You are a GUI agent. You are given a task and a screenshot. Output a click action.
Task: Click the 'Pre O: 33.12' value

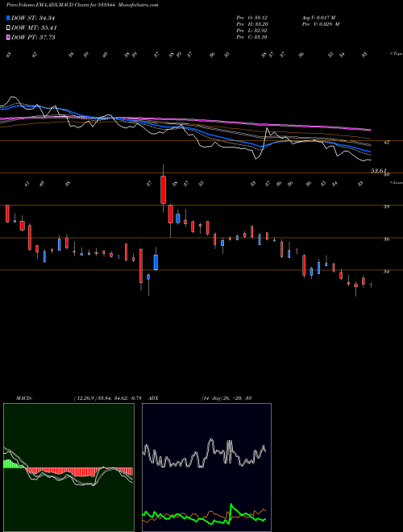[x=252, y=18]
